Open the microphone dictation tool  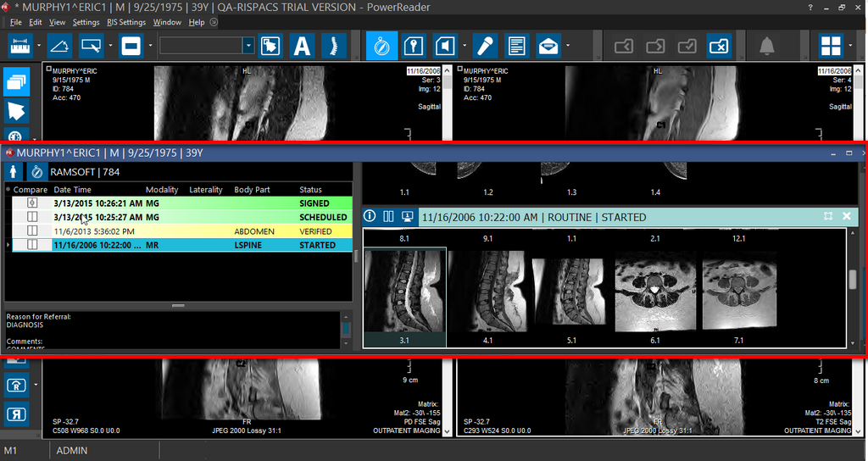[x=484, y=45]
